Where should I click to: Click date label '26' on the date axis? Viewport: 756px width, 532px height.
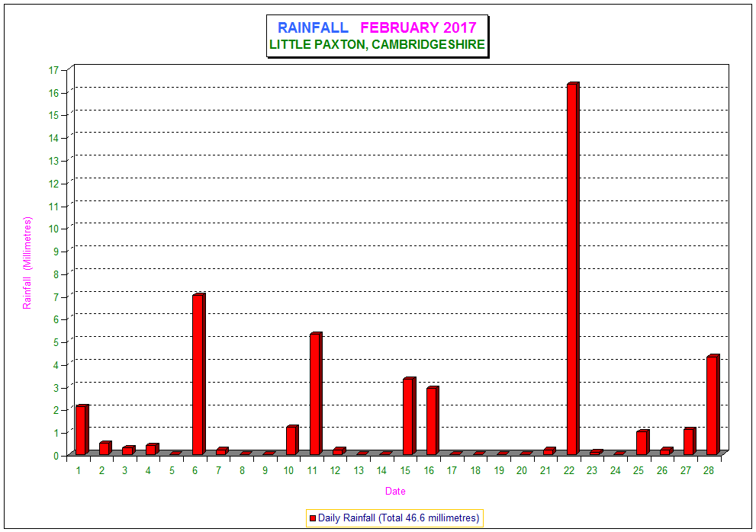(662, 471)
